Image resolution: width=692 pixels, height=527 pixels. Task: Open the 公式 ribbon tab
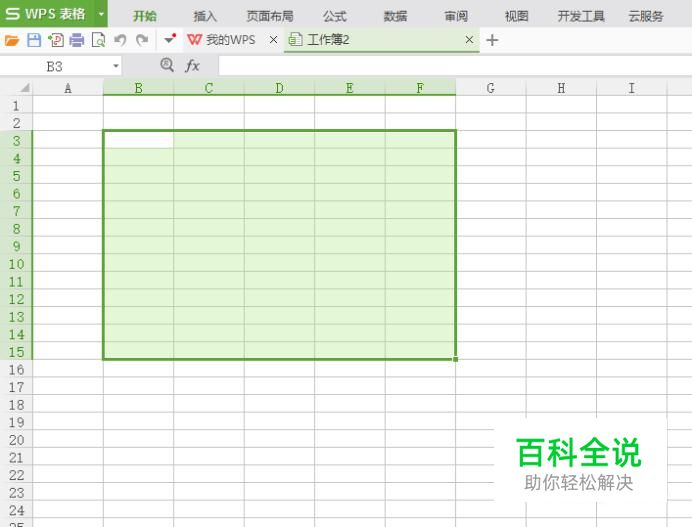click(x=335, y=16)
